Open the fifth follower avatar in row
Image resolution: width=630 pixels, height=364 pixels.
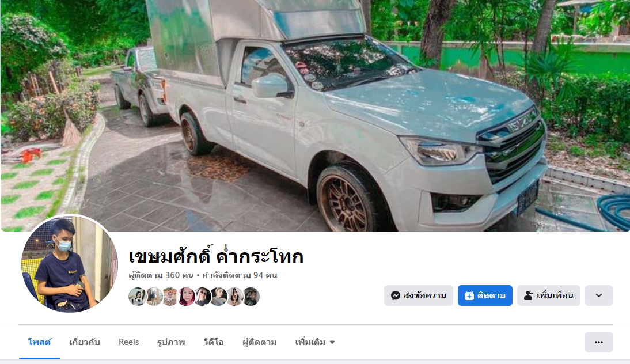(203, 297)
